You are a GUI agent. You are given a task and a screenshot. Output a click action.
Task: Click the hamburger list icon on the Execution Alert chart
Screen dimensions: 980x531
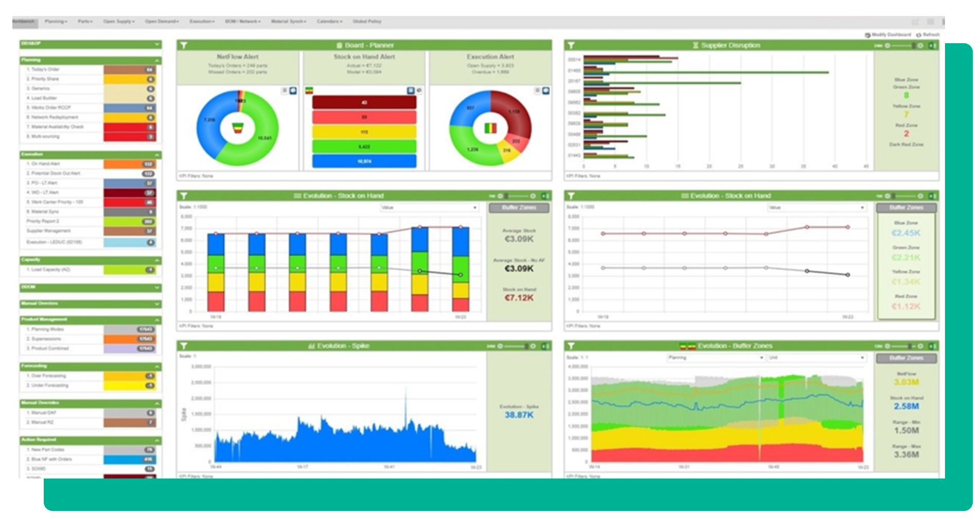click(538, 91)
